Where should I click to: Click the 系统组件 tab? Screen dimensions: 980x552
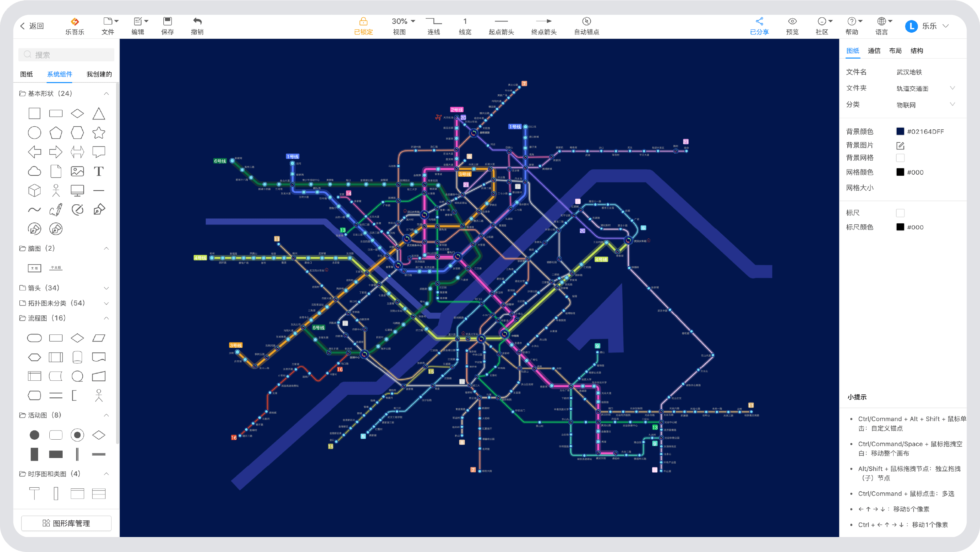click(x=60, y=74)
